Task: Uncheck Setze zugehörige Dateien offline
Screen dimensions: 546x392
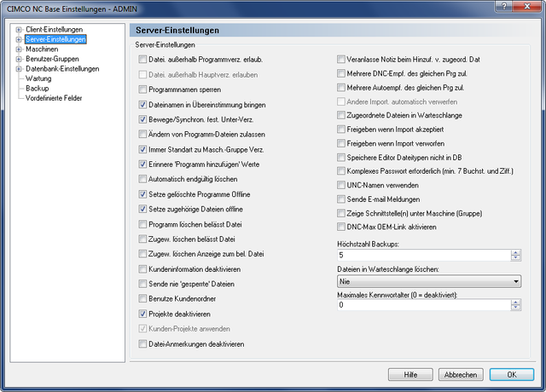Action: click(142, 209)
